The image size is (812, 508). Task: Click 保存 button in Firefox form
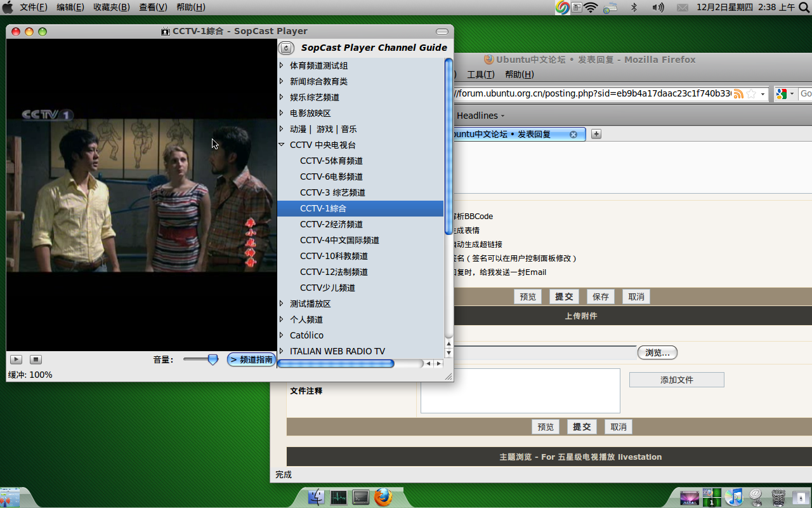(601, 297)
